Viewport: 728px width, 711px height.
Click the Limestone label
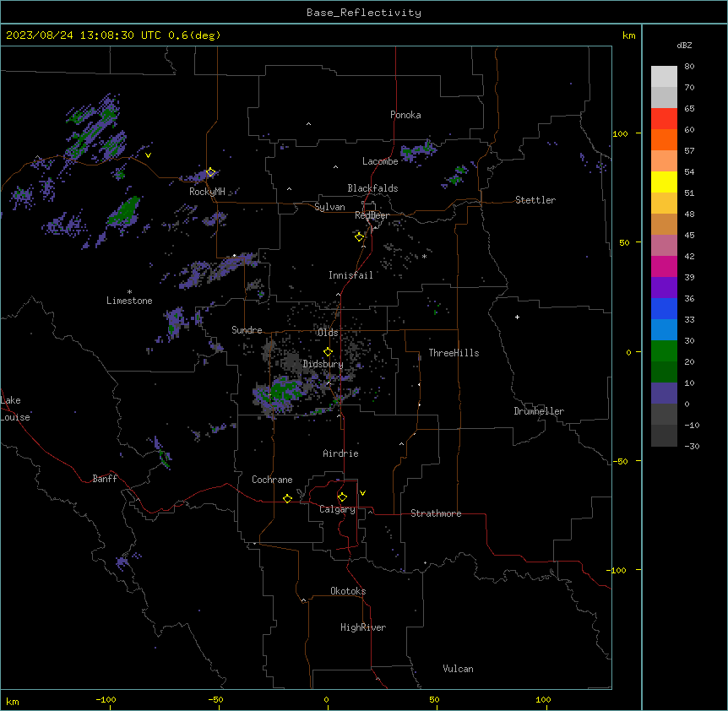click(x=129, y=301)
